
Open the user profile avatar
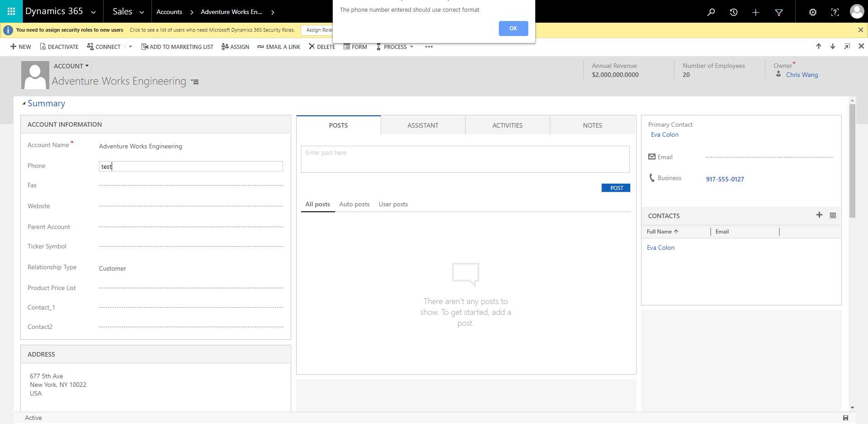tap(857, 11)
